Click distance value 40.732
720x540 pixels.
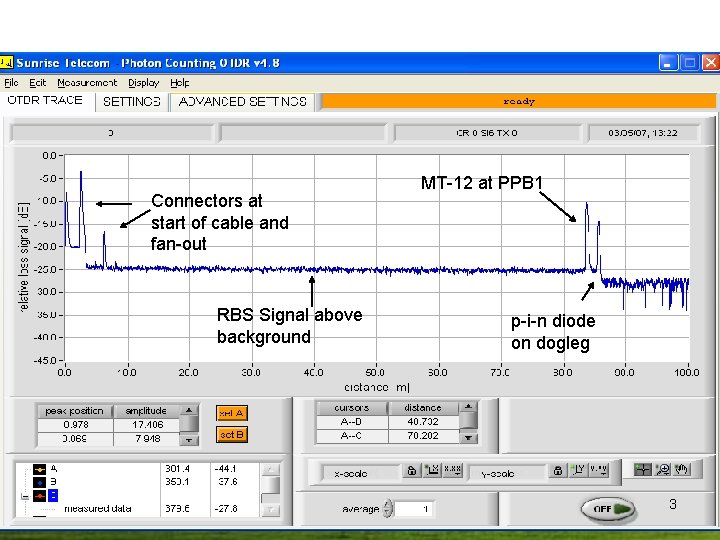tap(423, 422)
